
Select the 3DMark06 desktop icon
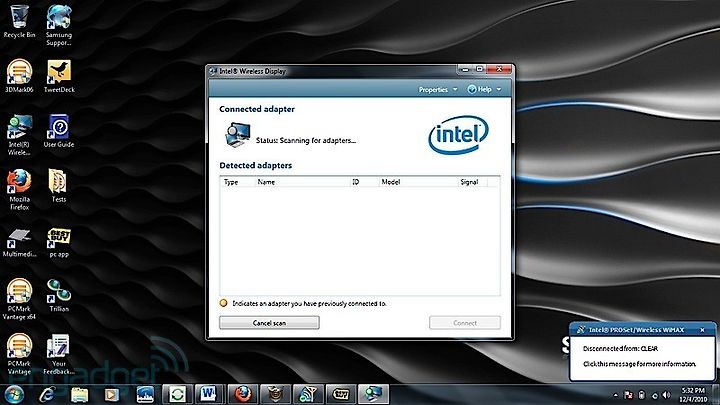click(19, 76)
